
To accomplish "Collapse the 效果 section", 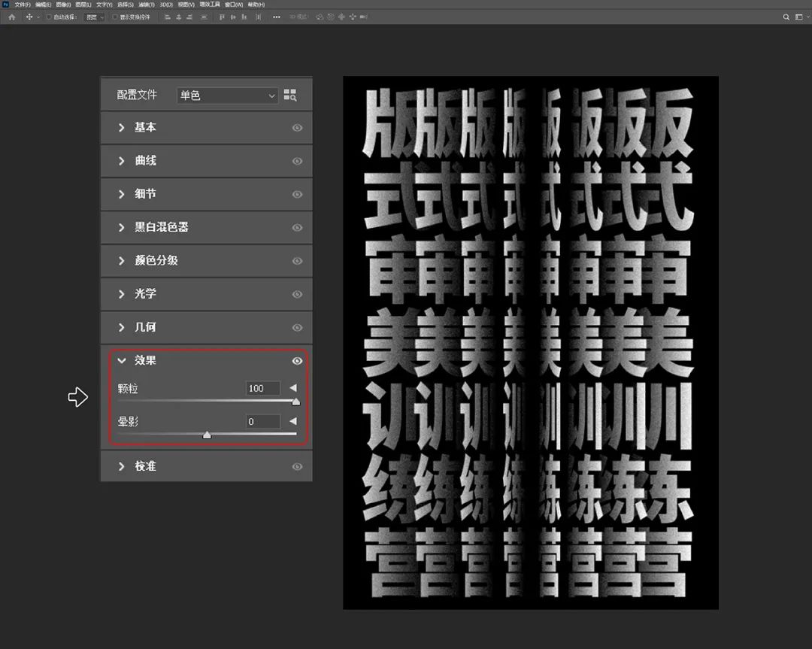I will pos(122,361).
